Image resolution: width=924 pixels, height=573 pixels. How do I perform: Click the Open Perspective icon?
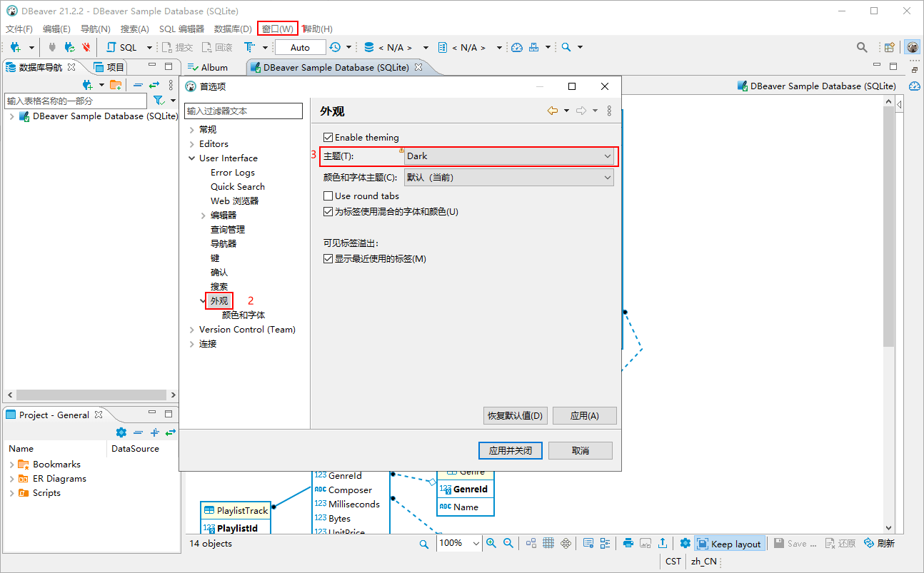click(890, 47)
